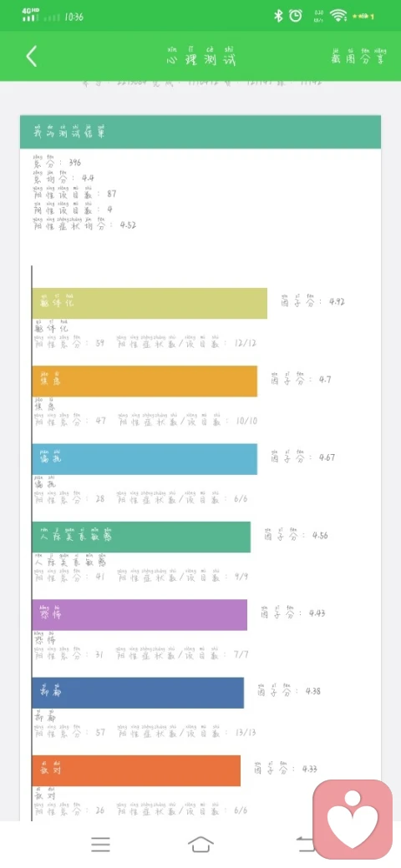Screen dimensions: 401x868
Task: Tap the Android home navigation icon
Action: [200, 844]
